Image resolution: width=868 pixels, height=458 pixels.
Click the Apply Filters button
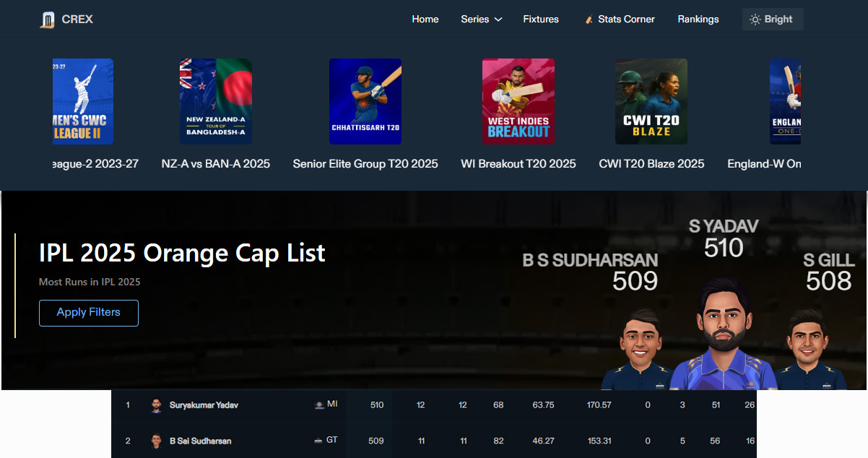[88, 313]
